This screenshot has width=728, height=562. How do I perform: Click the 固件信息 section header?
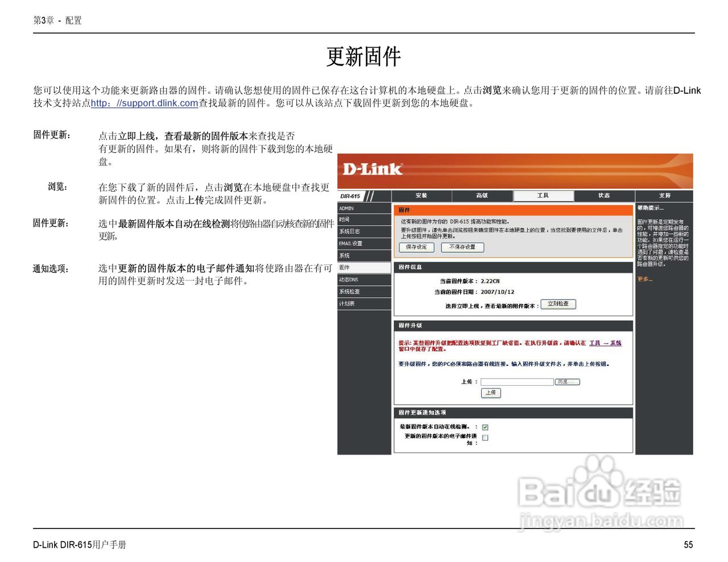click(x=513, y=267)
